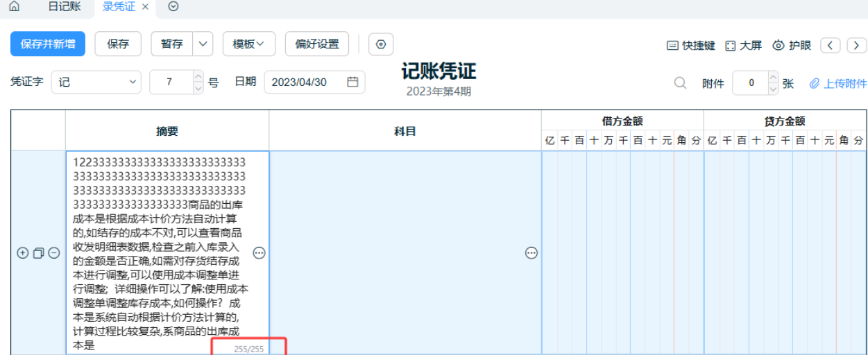Go to home via house icon tab
Viewport: 868px width, 355px height.
pyautogui.click(x=14, y=7)
